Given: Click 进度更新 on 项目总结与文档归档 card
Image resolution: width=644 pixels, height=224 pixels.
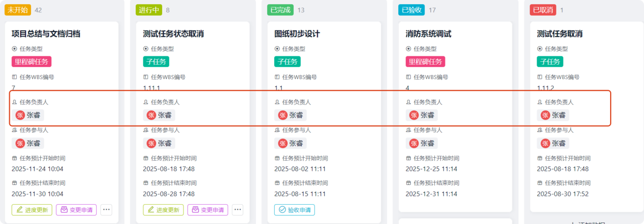Looking at the screenshot, I should click(32, 209).
